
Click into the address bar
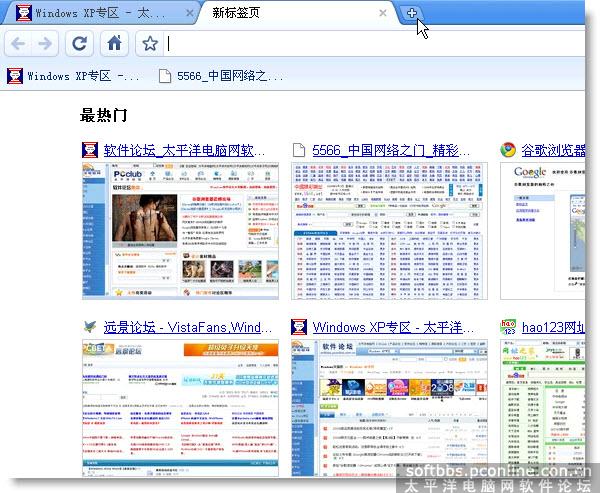[374, 43]
